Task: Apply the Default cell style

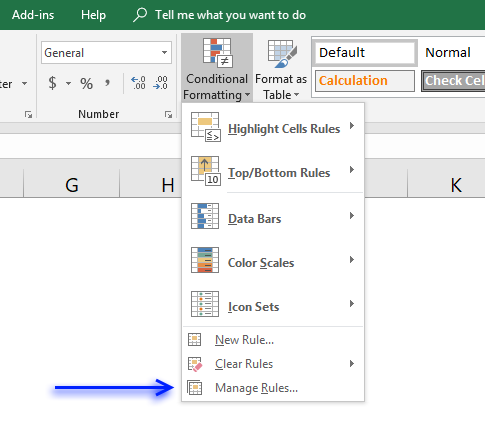Action: 365,53
